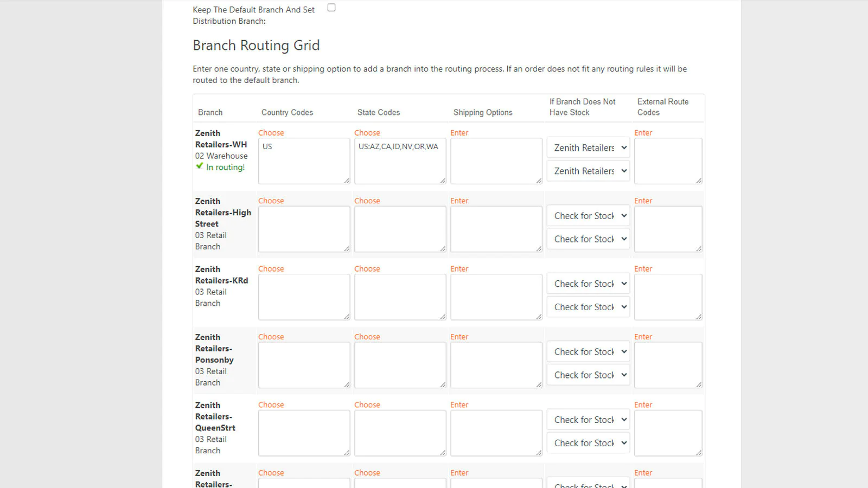868x488 pixels.
Task: Edit Country Codes field containing US
Action: click(304, 160)
